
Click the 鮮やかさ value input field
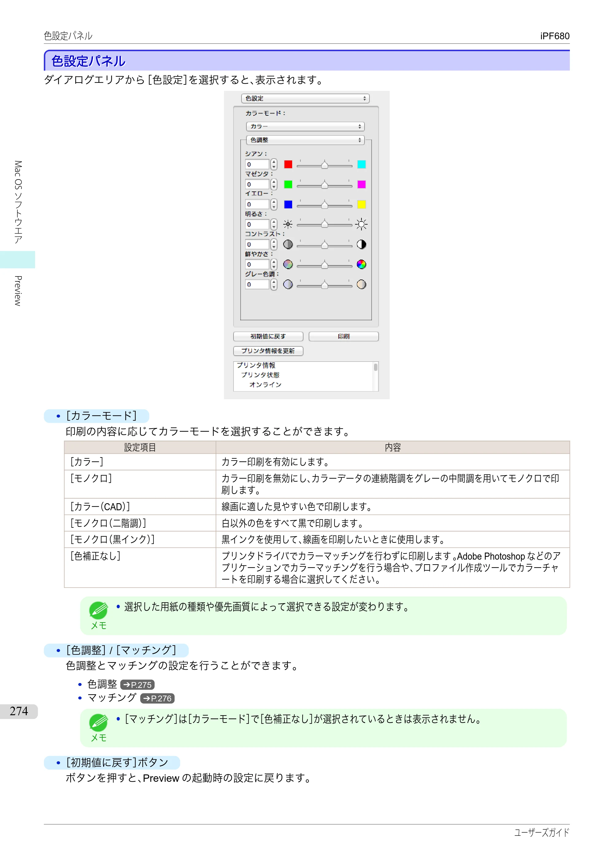pyautogui.click(x=257, y=264)
